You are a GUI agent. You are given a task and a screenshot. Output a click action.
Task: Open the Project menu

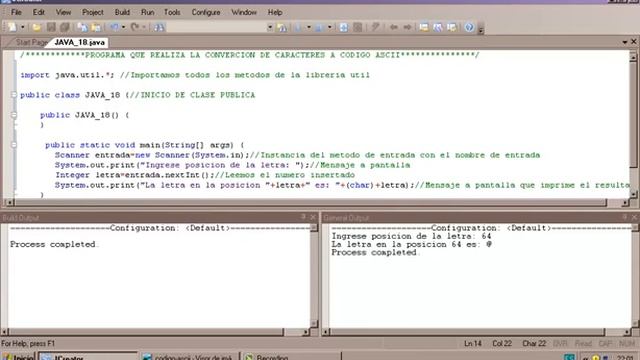click(x=93, y=12)
